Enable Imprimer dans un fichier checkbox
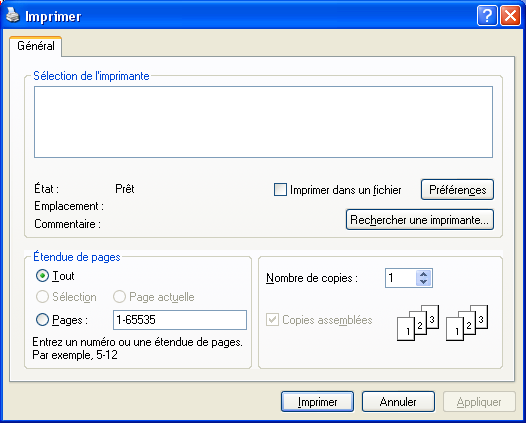 (x=280, y=190)
